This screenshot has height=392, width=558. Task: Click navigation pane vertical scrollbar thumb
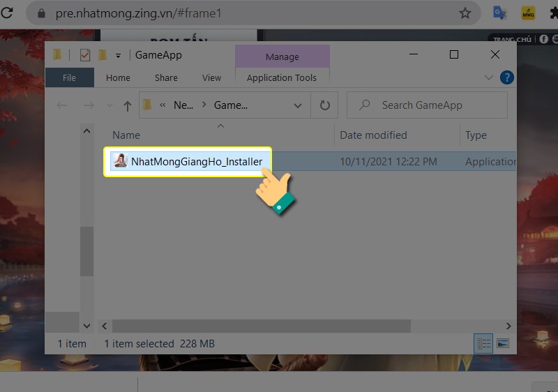[86, 251]
